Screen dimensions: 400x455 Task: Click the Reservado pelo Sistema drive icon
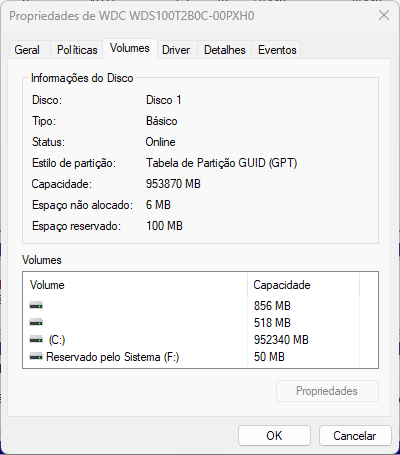36,357
